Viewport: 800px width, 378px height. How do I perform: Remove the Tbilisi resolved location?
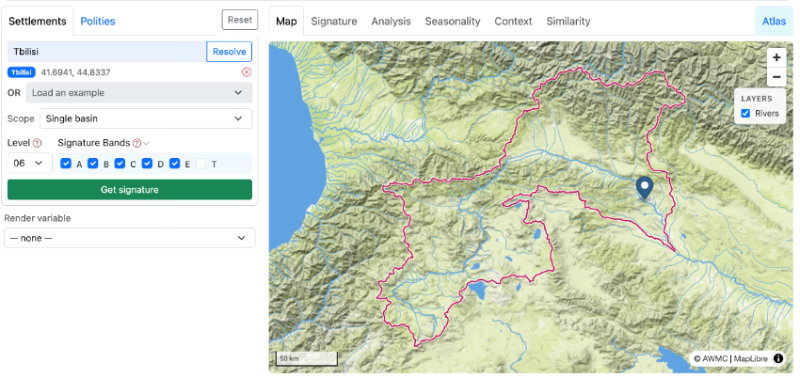point(246,72)
